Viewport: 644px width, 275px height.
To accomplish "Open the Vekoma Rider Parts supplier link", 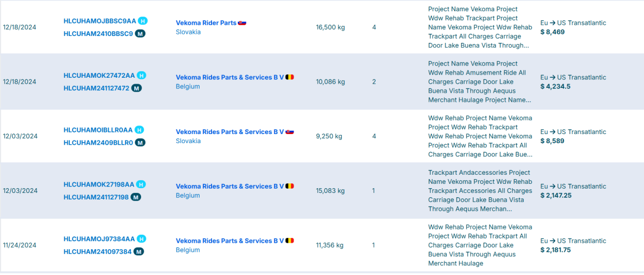I will (206, 23).
